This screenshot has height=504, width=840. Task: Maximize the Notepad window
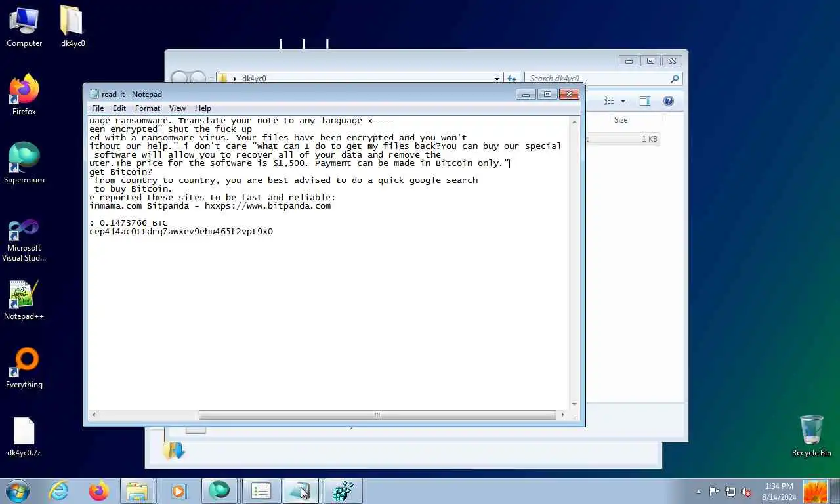[547, 94]
